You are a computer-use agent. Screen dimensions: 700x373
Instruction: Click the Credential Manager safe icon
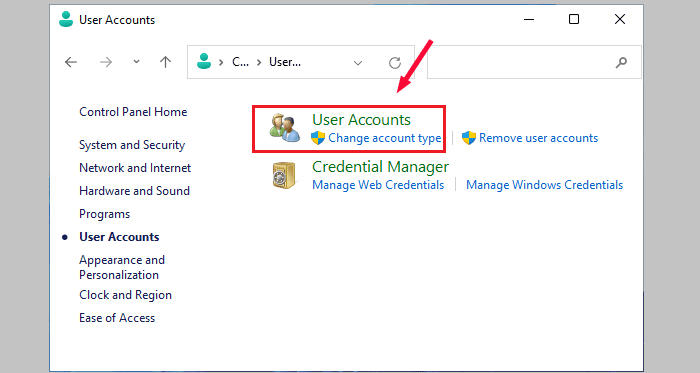(284, 175)
